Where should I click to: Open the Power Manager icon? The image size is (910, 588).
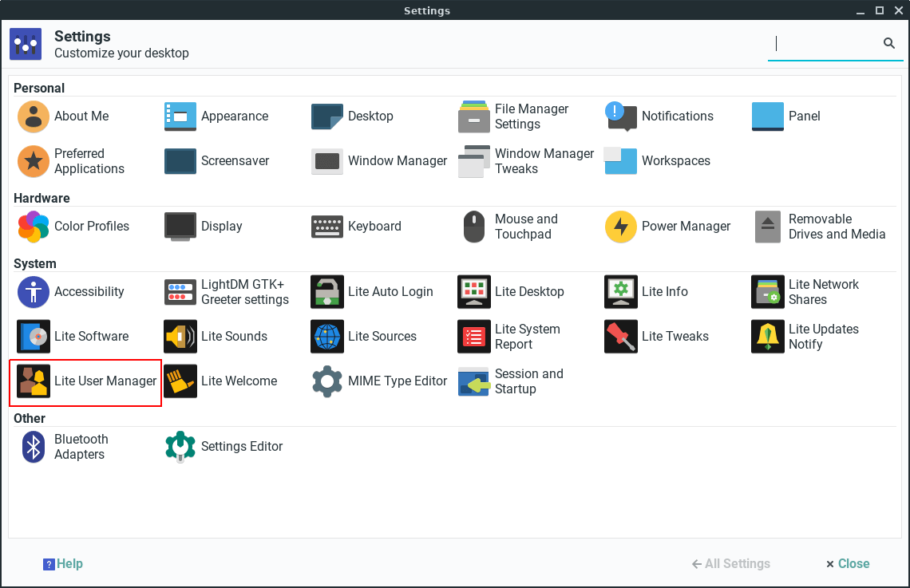tap(620, 227)
